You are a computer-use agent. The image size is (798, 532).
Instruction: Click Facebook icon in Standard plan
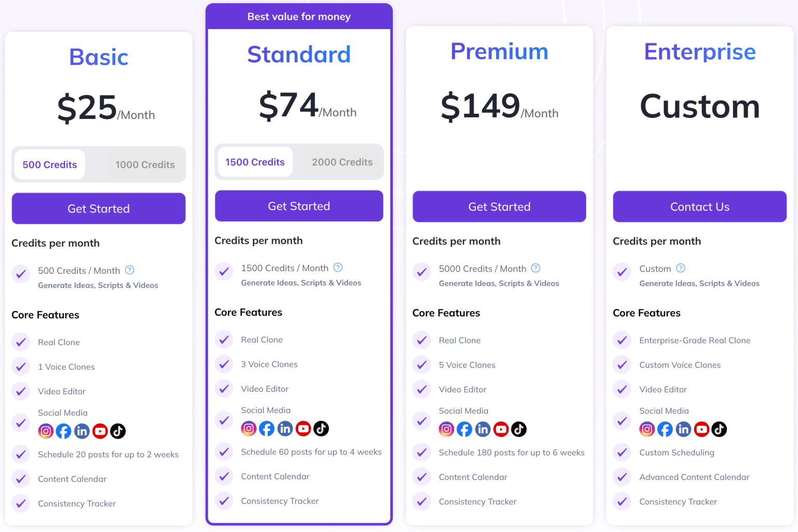(x=267, y=429)
